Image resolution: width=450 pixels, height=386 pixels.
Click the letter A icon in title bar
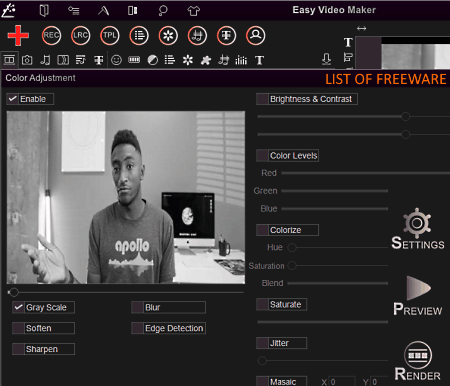point(104,11)
